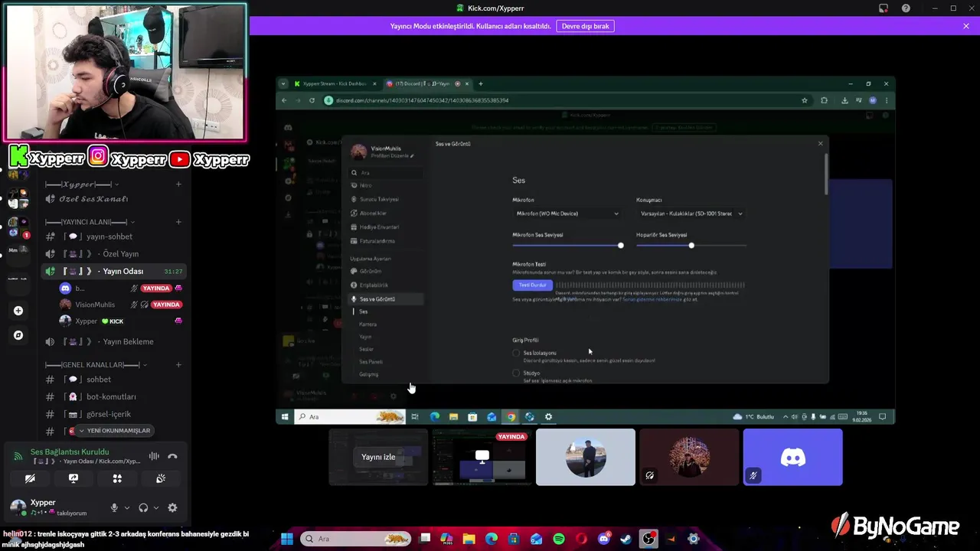The height and width of the screenshot is (551, 980).
Task: Disconnect from voice with hang-up icon
Action: [172, 456]
